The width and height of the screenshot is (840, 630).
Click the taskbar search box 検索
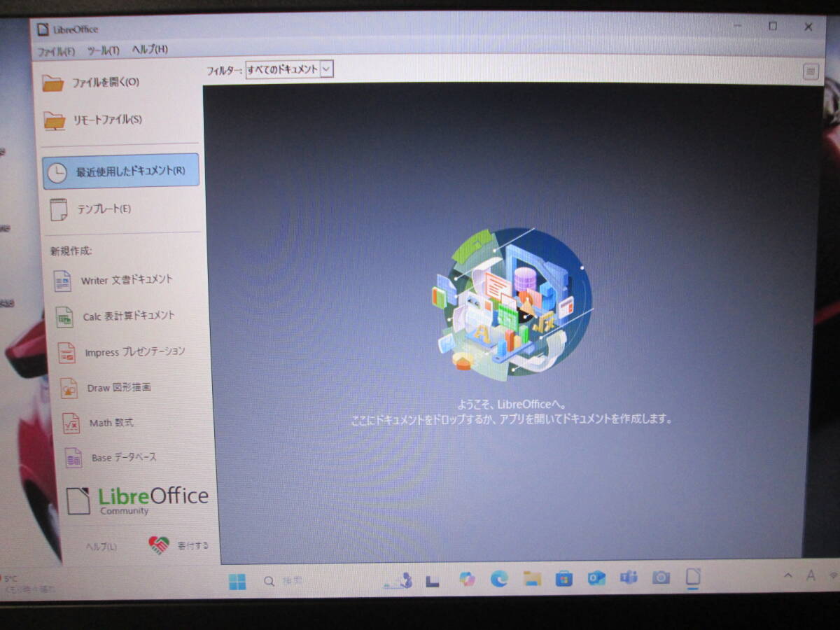[x=283, y=581]
